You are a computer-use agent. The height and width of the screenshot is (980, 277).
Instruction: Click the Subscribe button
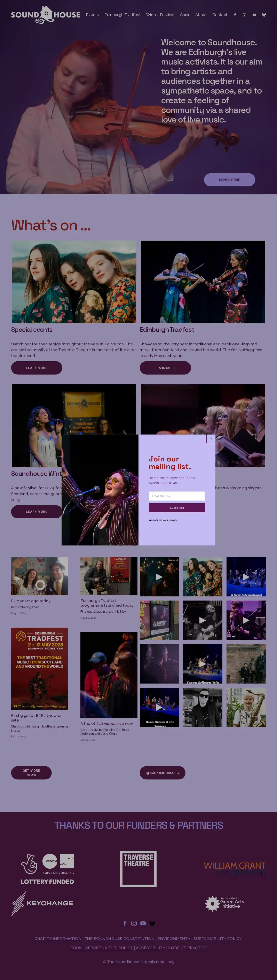177,508
